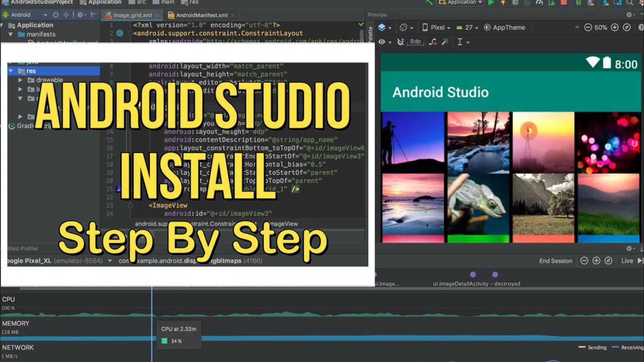The height and width of the screenshot is (362, 644).
Task: Click the zoom-to-fit icon in Preview toolbar
Action: [626, 28]
